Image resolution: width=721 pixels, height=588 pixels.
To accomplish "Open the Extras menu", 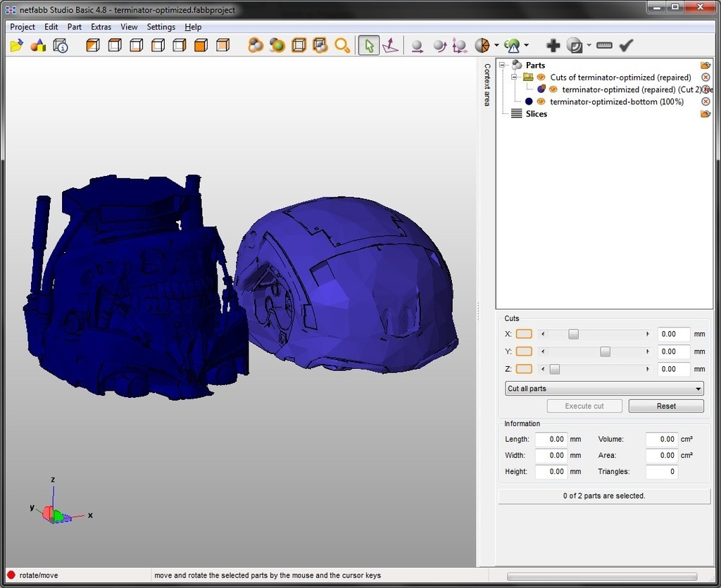I will tap(101, 27).
